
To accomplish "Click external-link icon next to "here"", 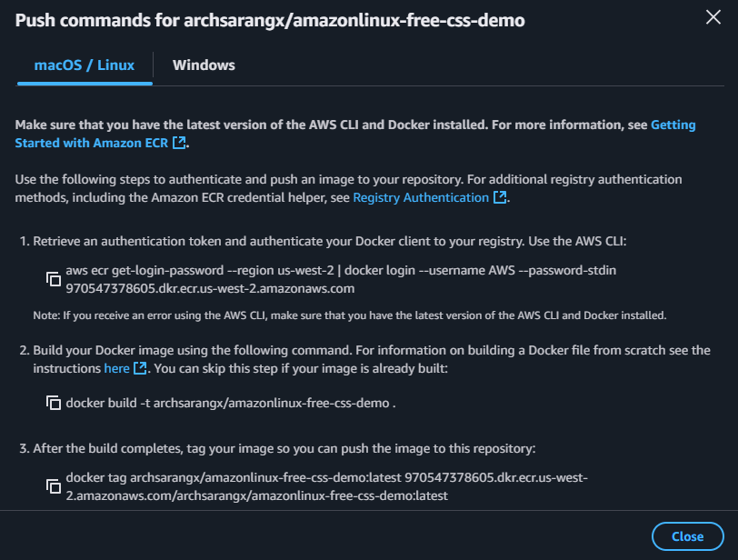I will (140, 368).
